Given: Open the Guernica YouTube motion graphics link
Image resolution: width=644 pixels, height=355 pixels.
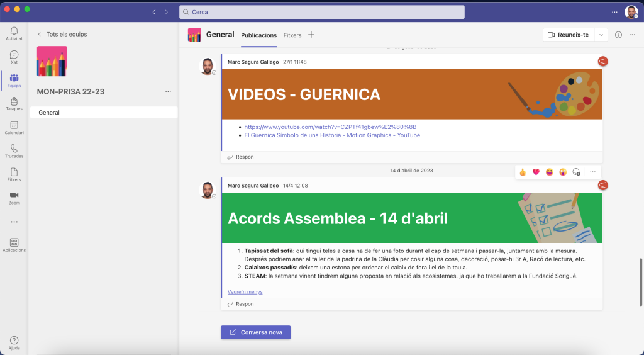Looking at the screenshot, I should tap(332, 135).
